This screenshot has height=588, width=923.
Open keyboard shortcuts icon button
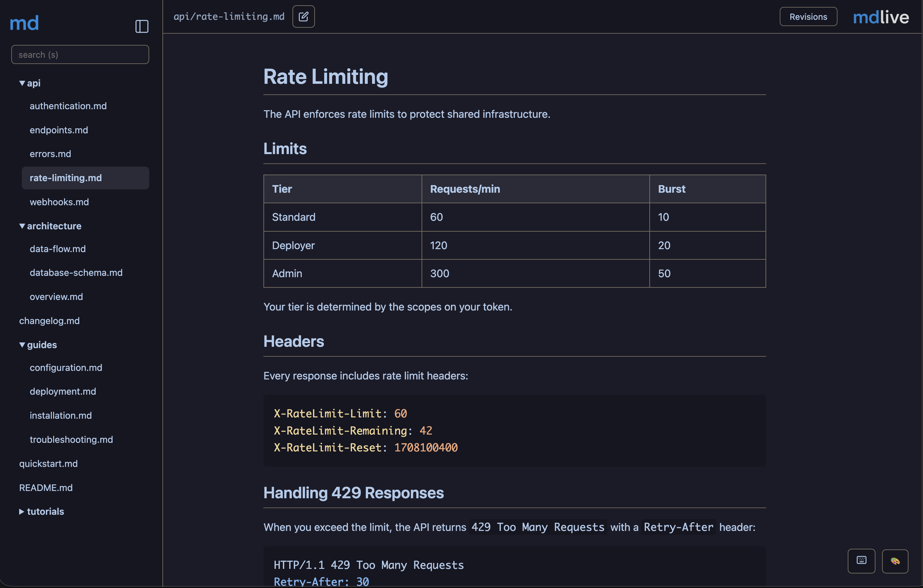click(x=861, y=561)
